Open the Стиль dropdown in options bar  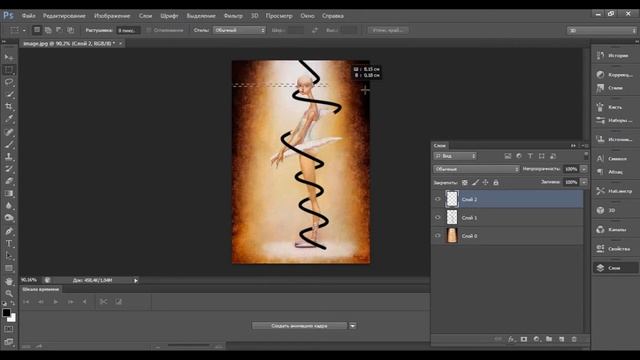(x=239, y=30)
